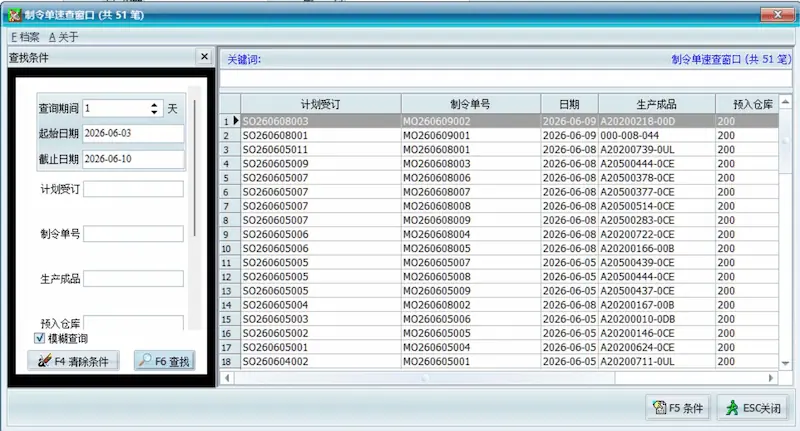Click the application icon in the title bar

pos(14,15)
